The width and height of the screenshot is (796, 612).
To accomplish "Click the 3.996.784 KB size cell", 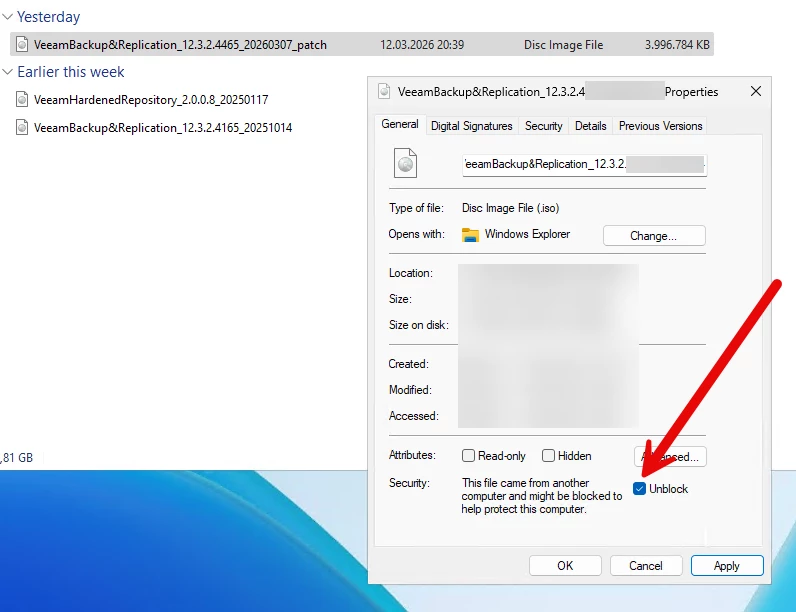I will [x=677, y=45].
